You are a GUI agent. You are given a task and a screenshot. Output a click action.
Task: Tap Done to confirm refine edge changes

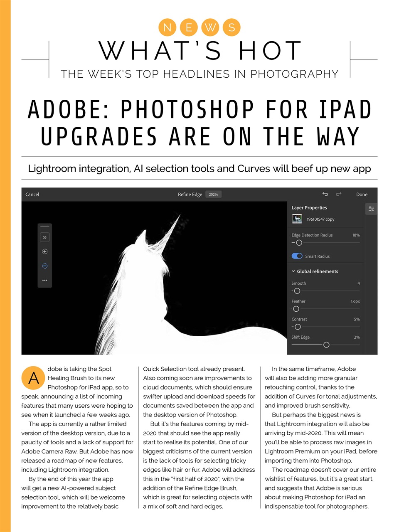click(x=362, y=194)
